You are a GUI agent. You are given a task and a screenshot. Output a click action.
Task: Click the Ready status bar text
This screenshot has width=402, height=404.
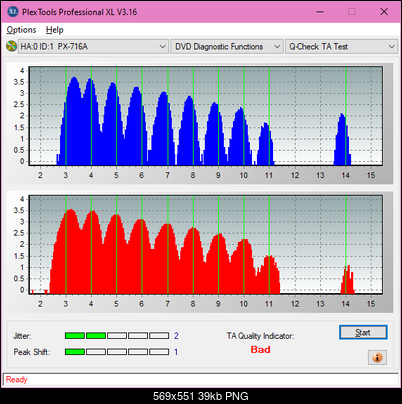[16, 380]
